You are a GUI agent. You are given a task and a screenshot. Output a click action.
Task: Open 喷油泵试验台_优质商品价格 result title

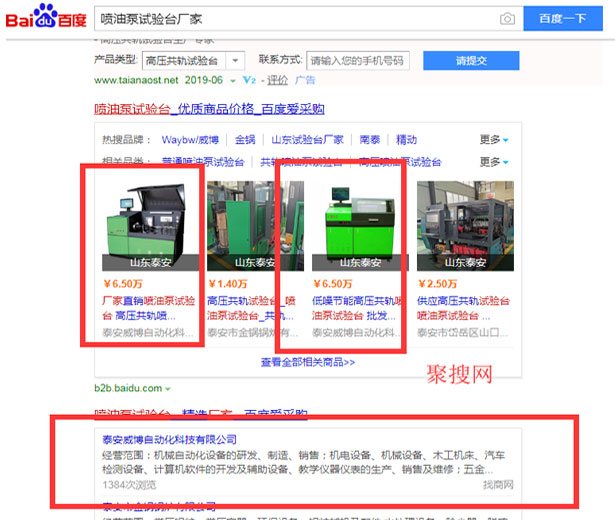point(208,109)
